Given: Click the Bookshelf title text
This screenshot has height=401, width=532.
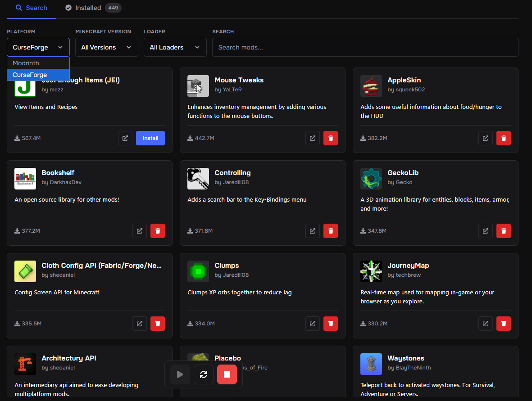Looking at the screenshot, I should coord(58,172).
